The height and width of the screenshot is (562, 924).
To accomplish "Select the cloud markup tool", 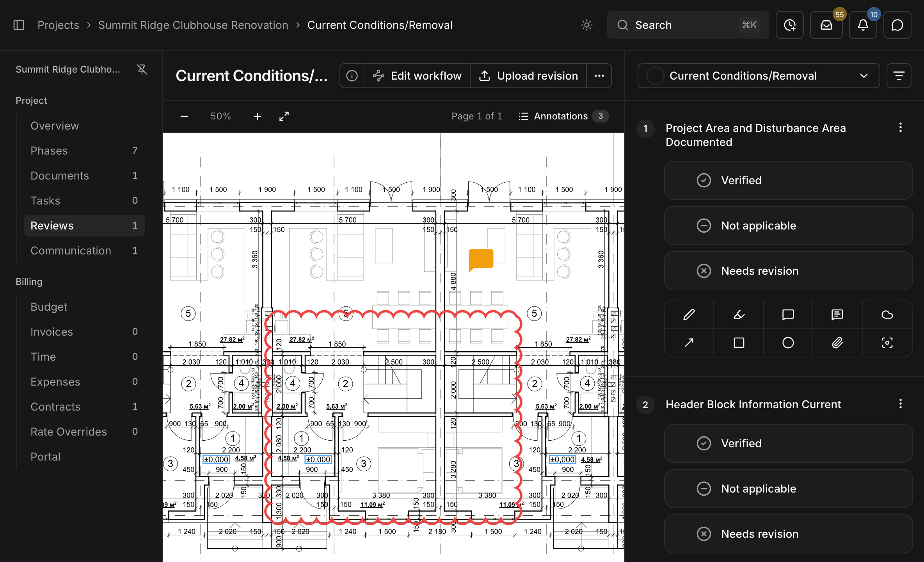I will (x=887, y=315).
